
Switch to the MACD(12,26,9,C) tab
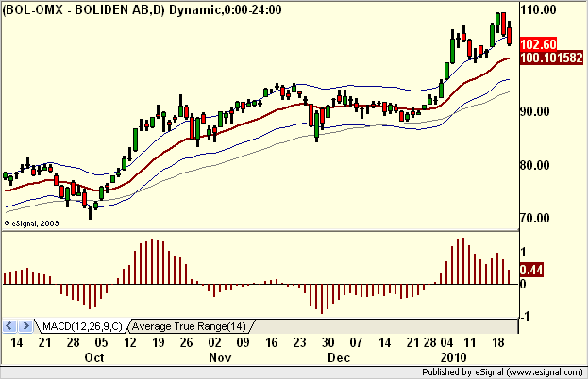(x=82, y=326)
